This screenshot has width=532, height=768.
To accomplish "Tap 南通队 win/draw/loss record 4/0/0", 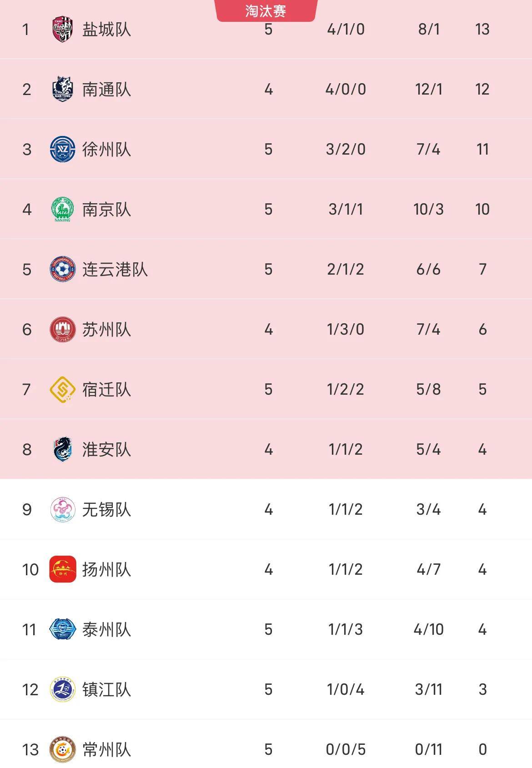I will 346,89.
